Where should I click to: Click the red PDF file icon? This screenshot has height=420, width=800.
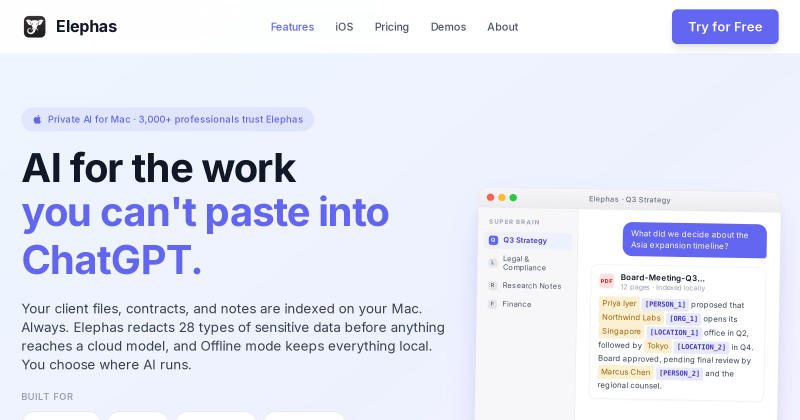point(607,281)
